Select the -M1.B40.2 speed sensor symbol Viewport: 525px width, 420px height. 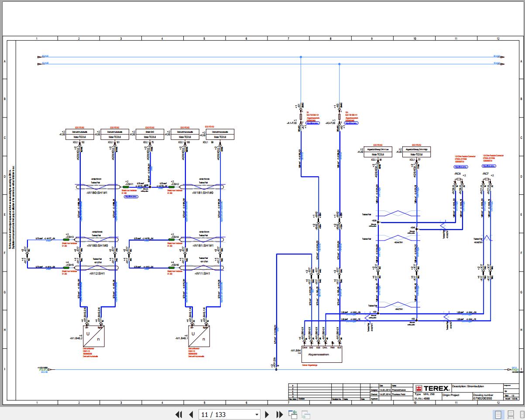(x=94, y=336)
